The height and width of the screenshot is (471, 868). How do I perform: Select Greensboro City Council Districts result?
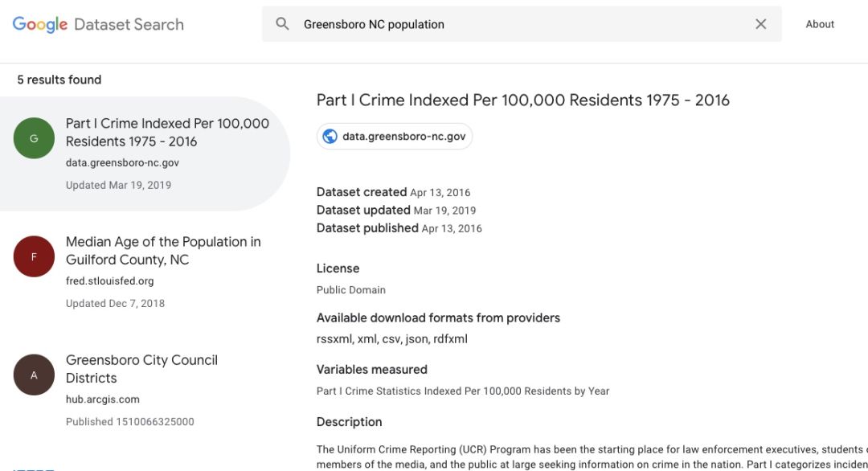[x=141, y=368]
